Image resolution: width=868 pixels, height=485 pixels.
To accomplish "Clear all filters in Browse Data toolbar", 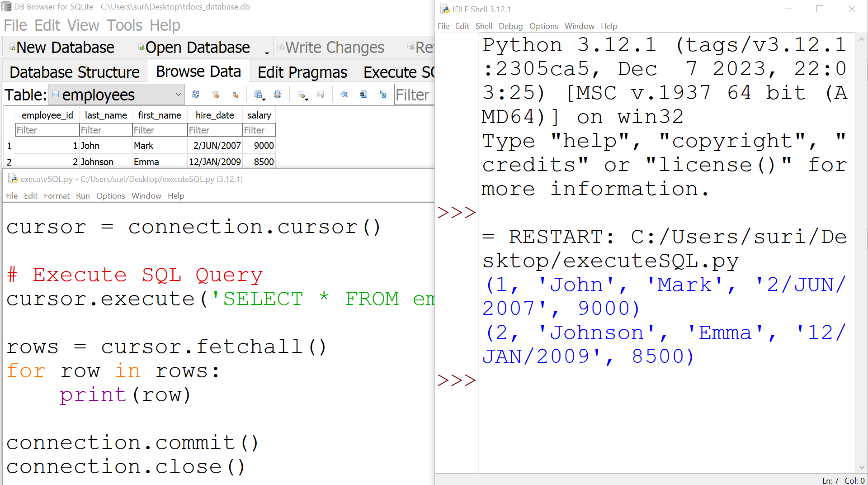I will pos(215,94).
